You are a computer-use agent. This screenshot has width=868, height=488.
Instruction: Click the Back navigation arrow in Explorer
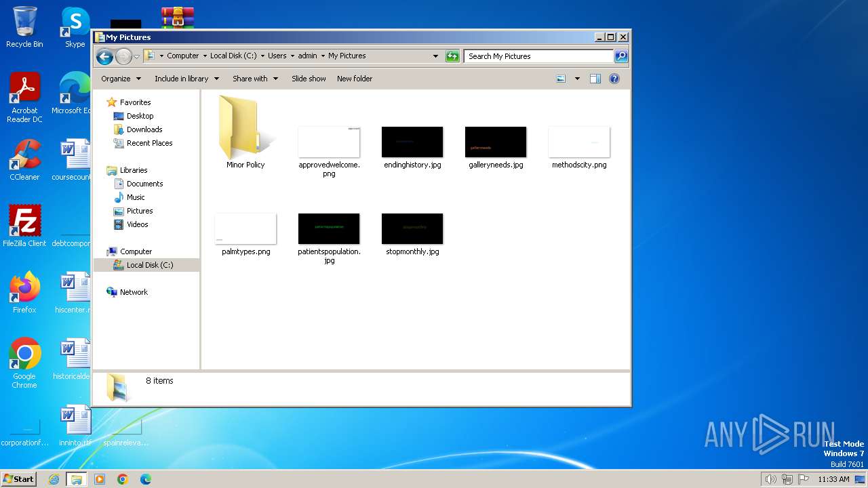104,56
